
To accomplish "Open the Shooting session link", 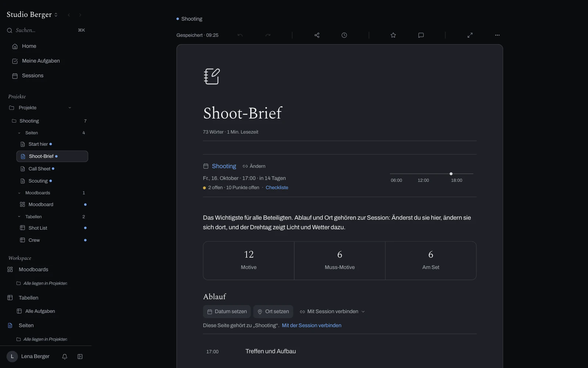I will click(x=224, y=166).
